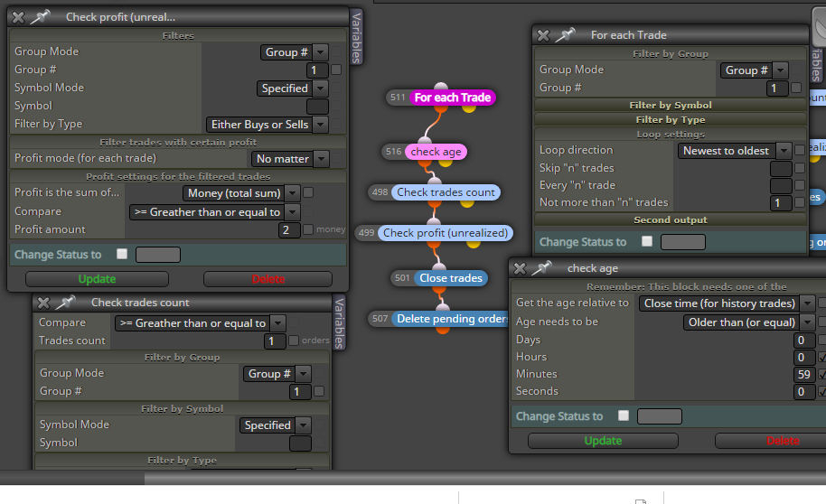Click yellow output dot of check age node
This screenshot has width=826, height=504.
coord(446,163)
